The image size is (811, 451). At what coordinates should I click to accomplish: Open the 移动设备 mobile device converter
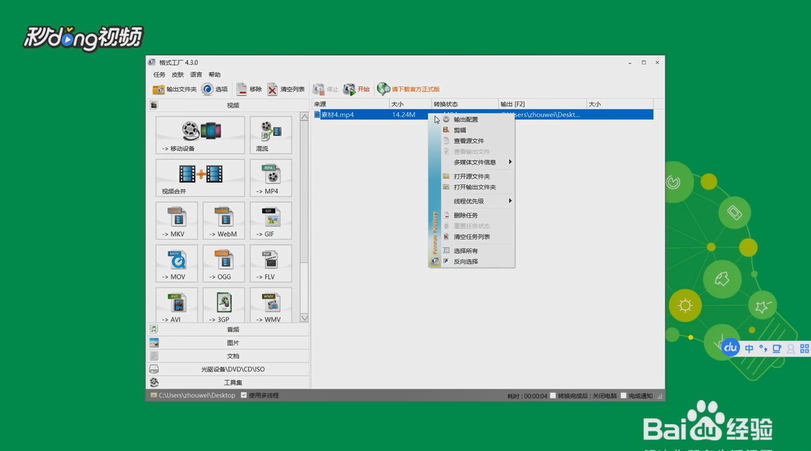(200, 135)
